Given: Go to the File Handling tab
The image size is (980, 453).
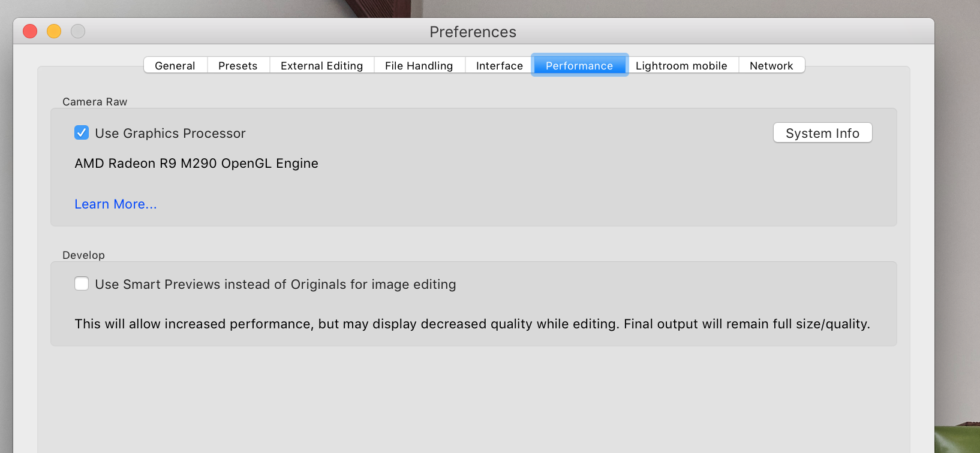Looking at the screenshot, I should click(x=419, y=65).
